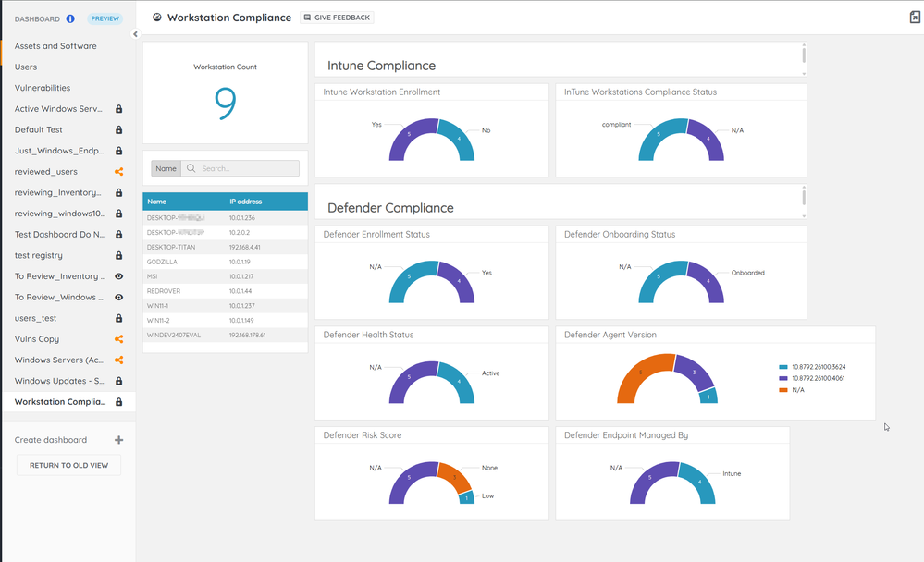
Task: Click the export icon at top right
Action: click(915, 17)
